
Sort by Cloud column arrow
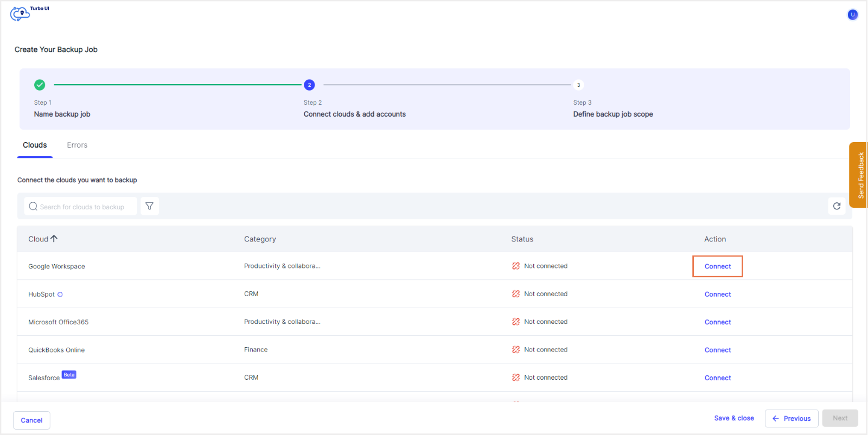point(54,239)
